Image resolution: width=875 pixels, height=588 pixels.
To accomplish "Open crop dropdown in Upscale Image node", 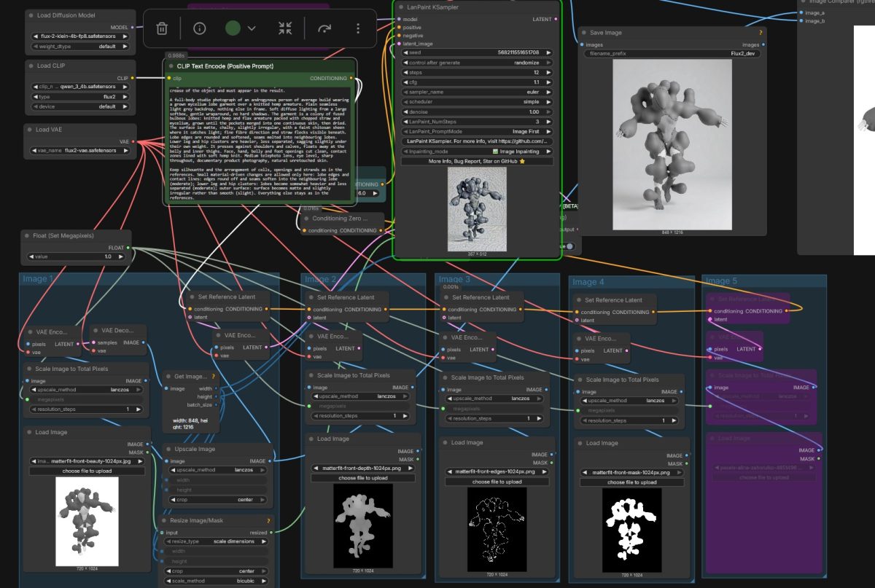I will 217,500.
